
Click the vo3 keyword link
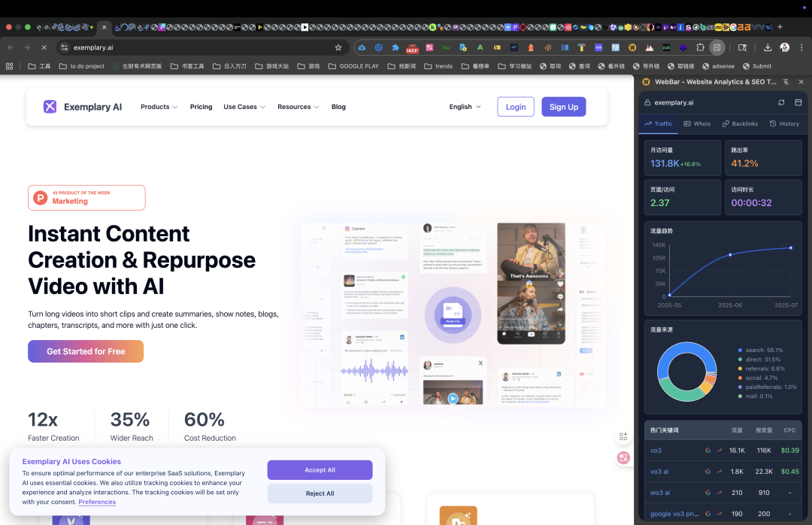coord(656,451)
